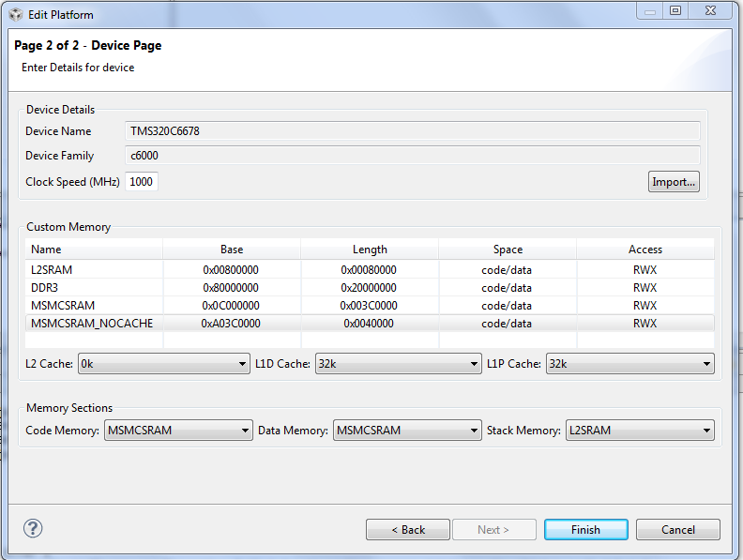This screenshot has width=743, height=560.
Task: Click the L2SRAM row's RWX access cell
Action: click(644, 270)
